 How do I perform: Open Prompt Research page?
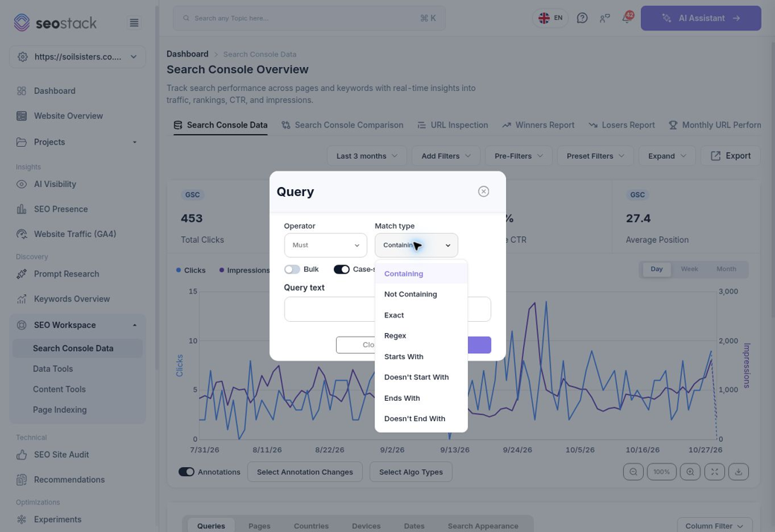pyautogui.click(x=66, y=274)
